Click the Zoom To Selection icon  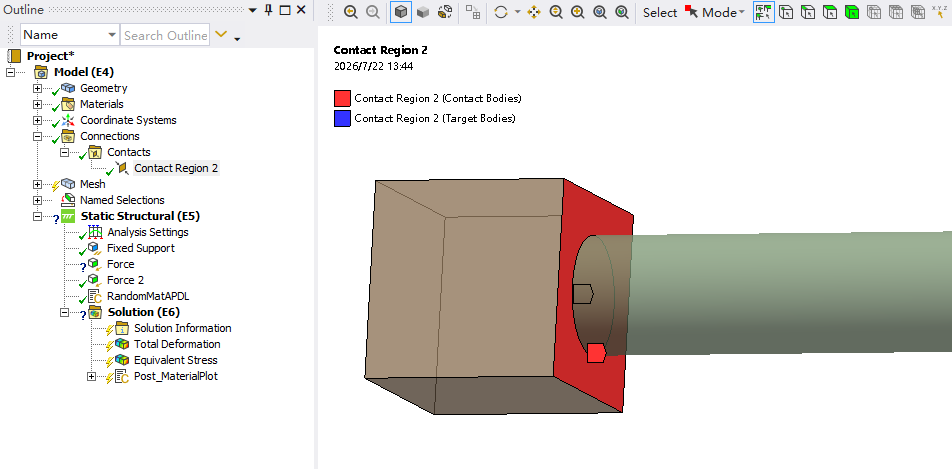622,12
